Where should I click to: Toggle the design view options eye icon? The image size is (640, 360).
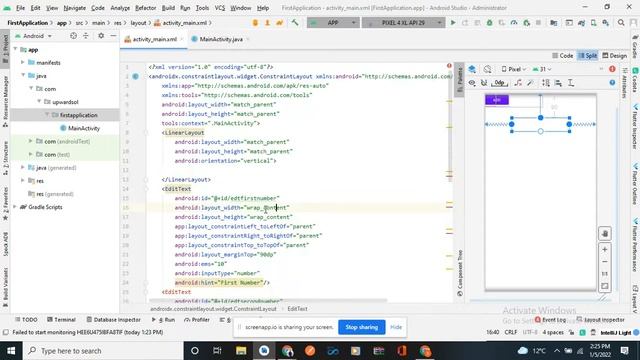pos(472,83)
